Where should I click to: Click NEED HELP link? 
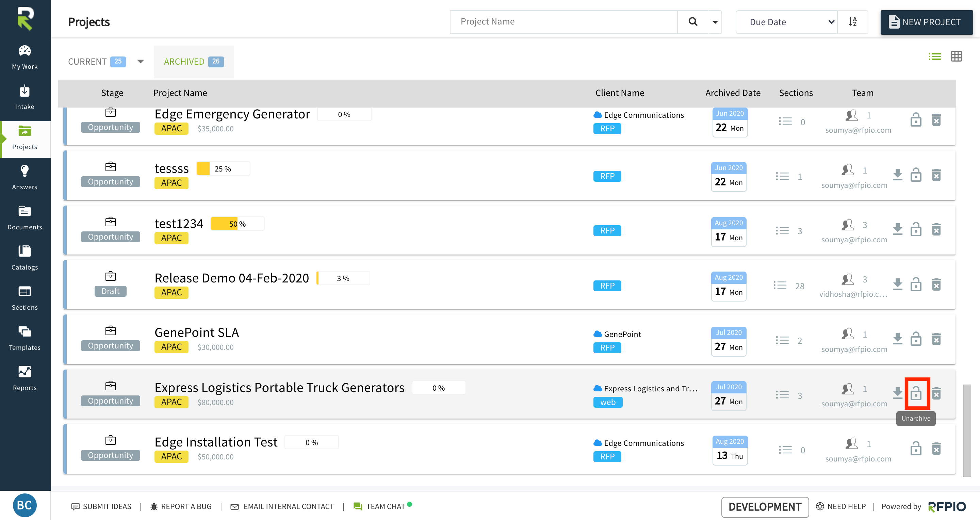click(x=841, y=506)
